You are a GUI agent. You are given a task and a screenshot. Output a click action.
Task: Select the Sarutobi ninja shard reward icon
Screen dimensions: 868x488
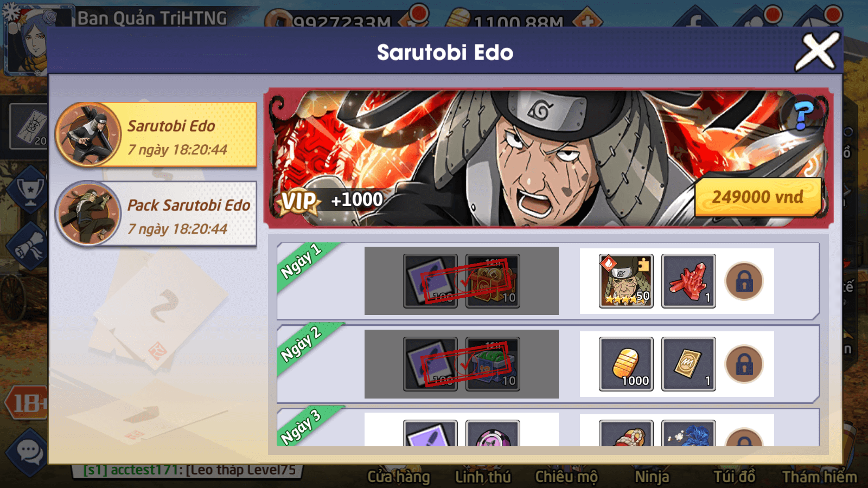pyautogui.click(x=626, y=281)
